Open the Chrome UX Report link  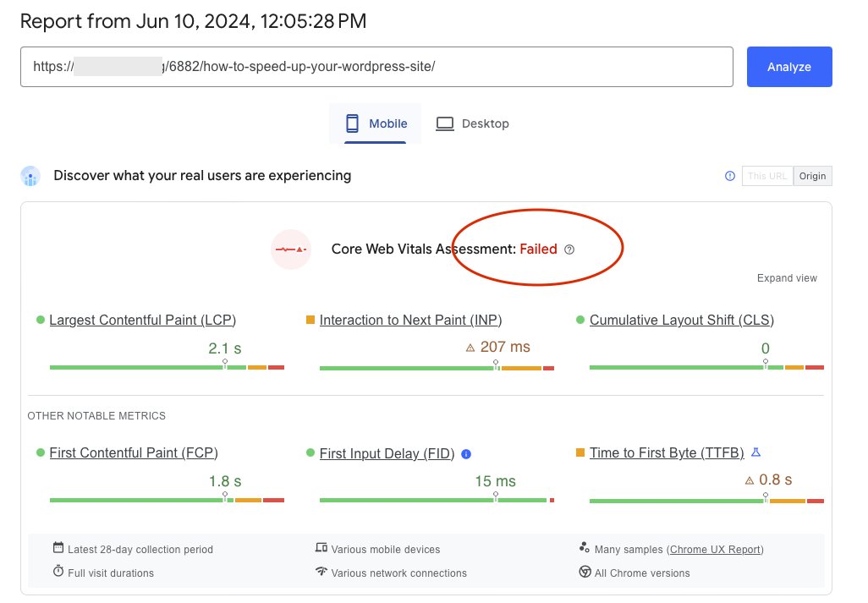click(x=715, y=550)
